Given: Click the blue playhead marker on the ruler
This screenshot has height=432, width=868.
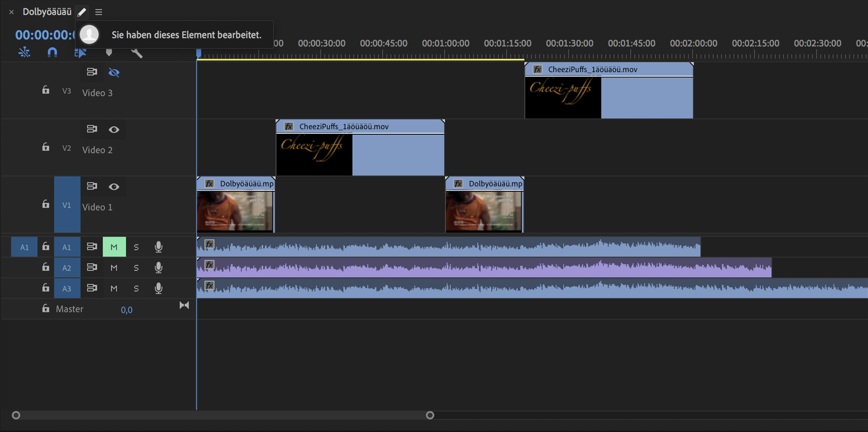Looking at the screenshot, I should point(199,53).
